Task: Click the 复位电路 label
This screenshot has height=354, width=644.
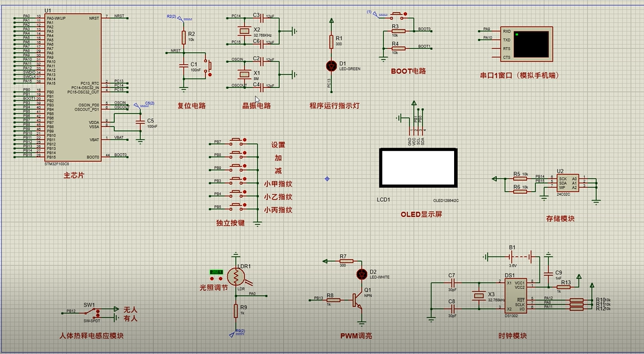Action: [192, 106]
